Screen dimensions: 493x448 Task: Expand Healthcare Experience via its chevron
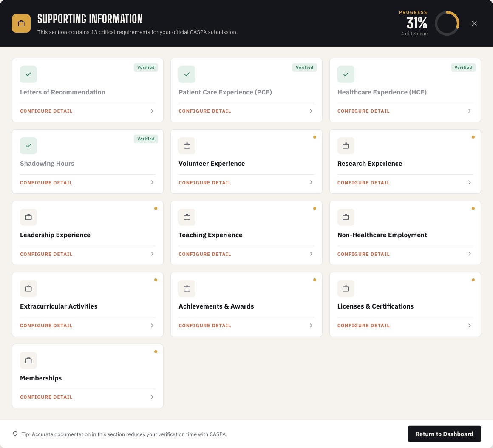[470, 111]
